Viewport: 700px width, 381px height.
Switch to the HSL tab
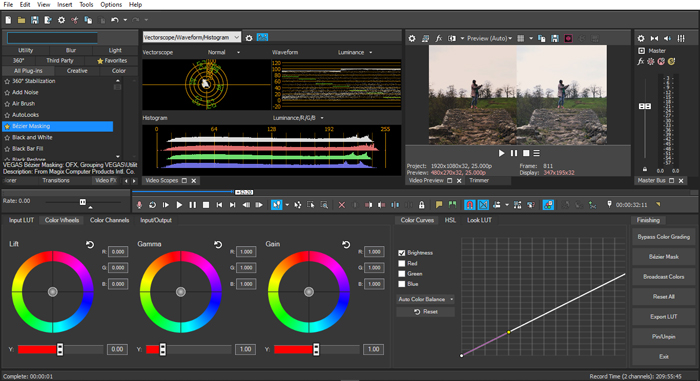click(x=450, y=220)
